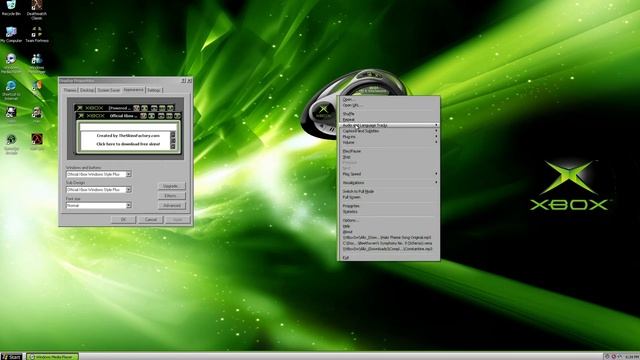640x360 pixels.
Task: Switch to the Screen Saver tab
Action: (109, 90)
